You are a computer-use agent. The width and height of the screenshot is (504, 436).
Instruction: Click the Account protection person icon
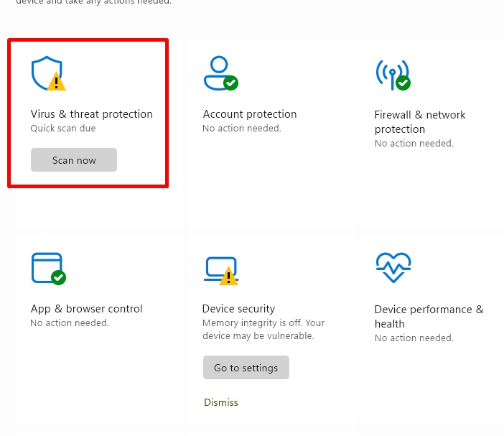point(217,71)
